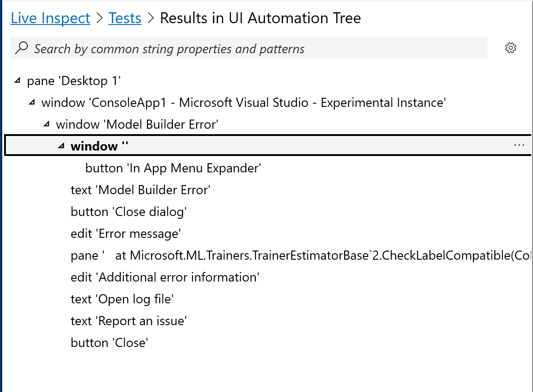Select the 'Report an issue' text node
533x392 pixels.
[x=128, y=321]
